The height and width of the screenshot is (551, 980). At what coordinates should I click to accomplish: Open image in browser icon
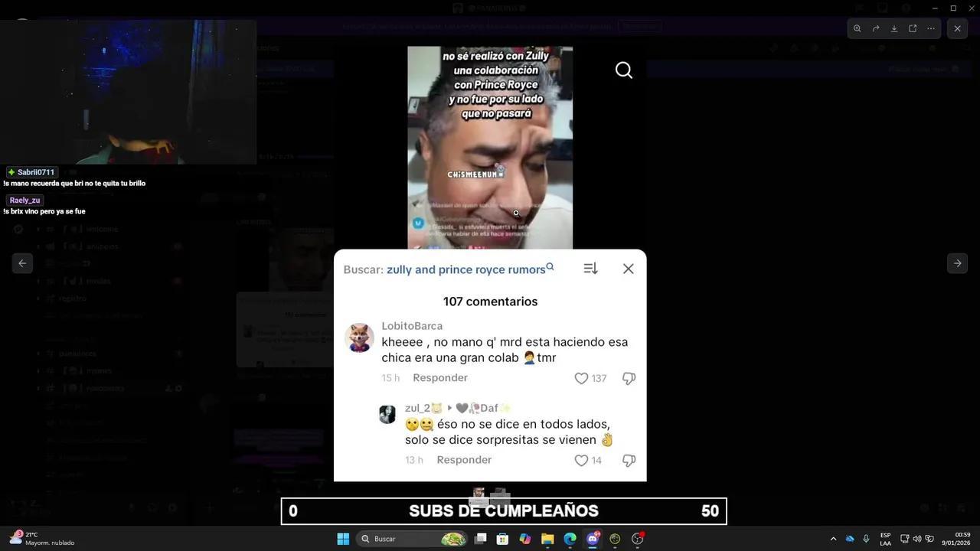[913, 28]
